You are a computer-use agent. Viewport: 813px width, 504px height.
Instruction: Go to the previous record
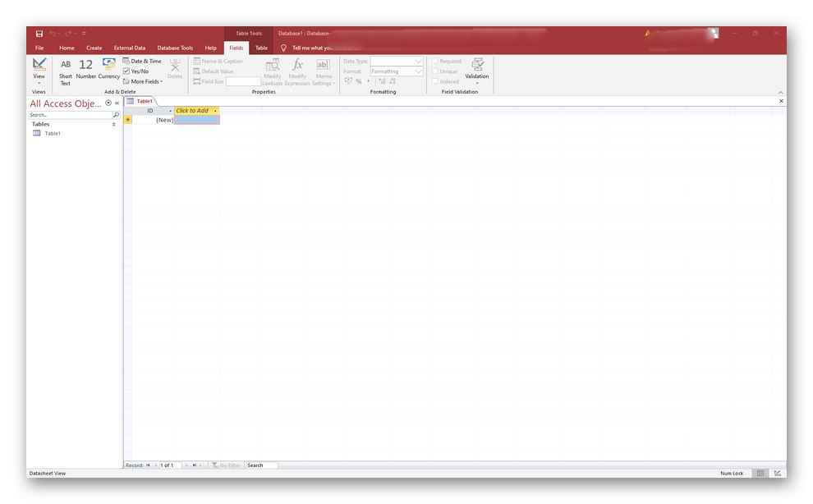(155, 465)
